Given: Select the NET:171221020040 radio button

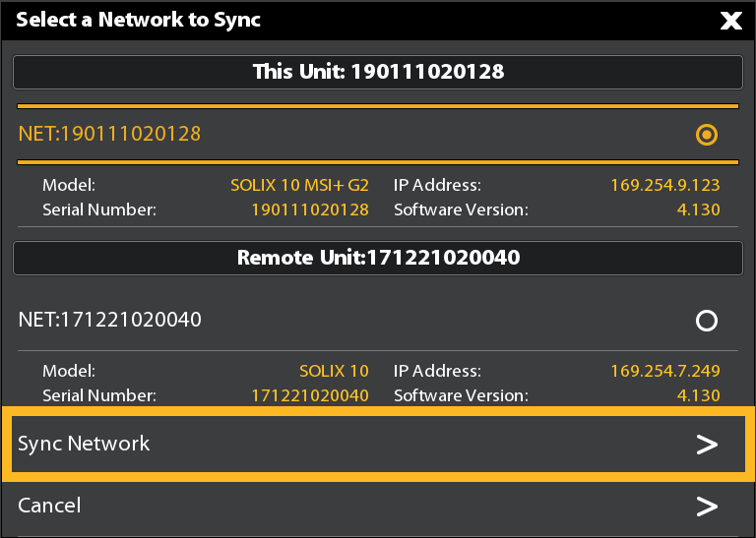Looking at the screenshot, I should point(707,321).
